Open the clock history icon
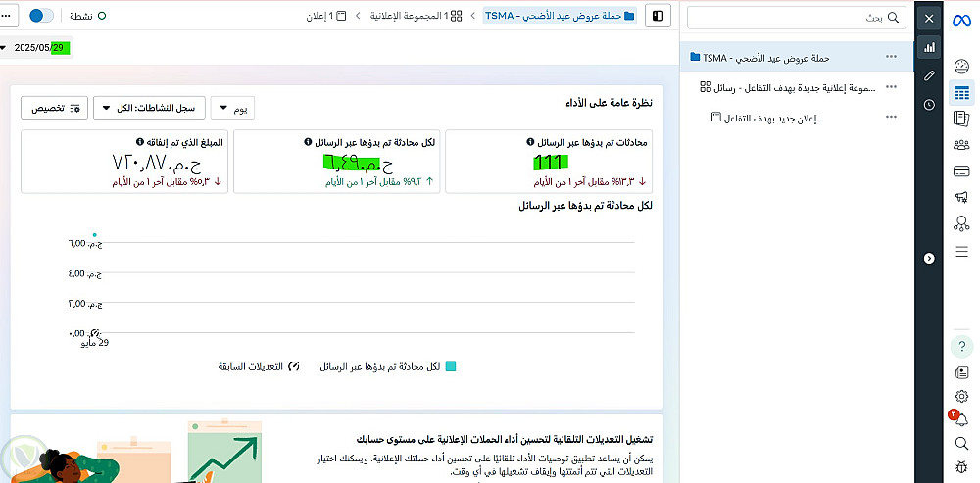980x483 pixels. coord(929,105)
